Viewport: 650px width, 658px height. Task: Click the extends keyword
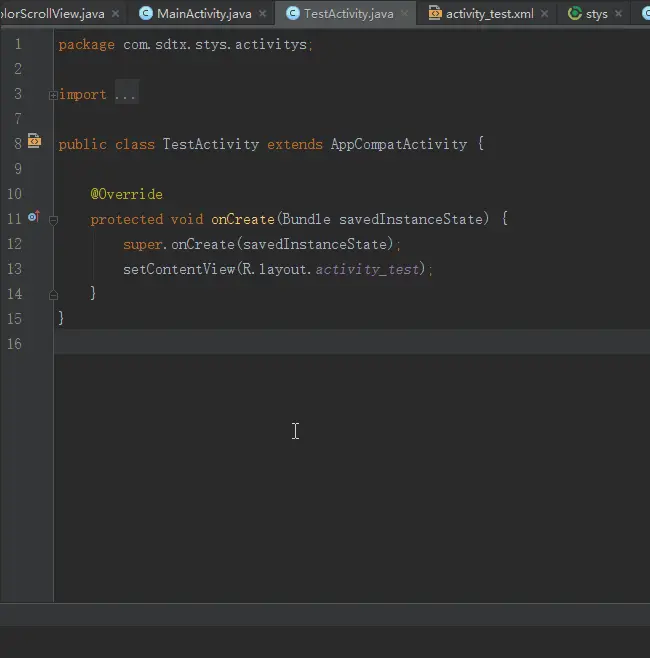(x=295, y=144)
